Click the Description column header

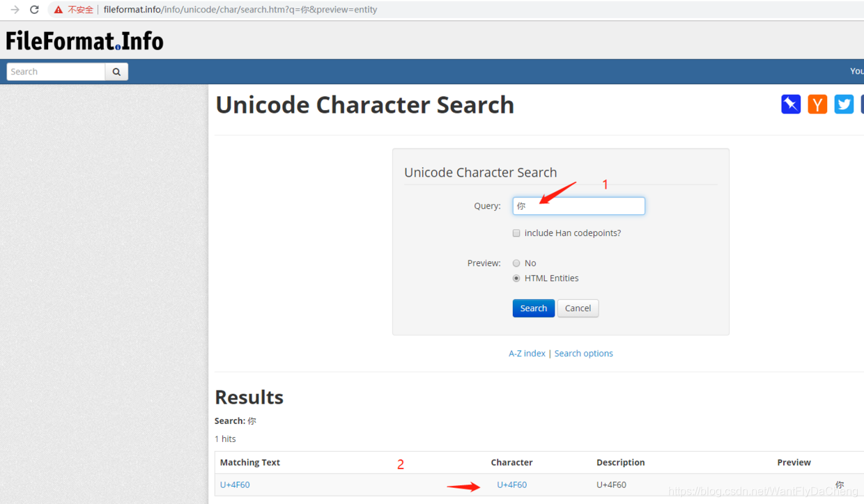tap(621, 462)
